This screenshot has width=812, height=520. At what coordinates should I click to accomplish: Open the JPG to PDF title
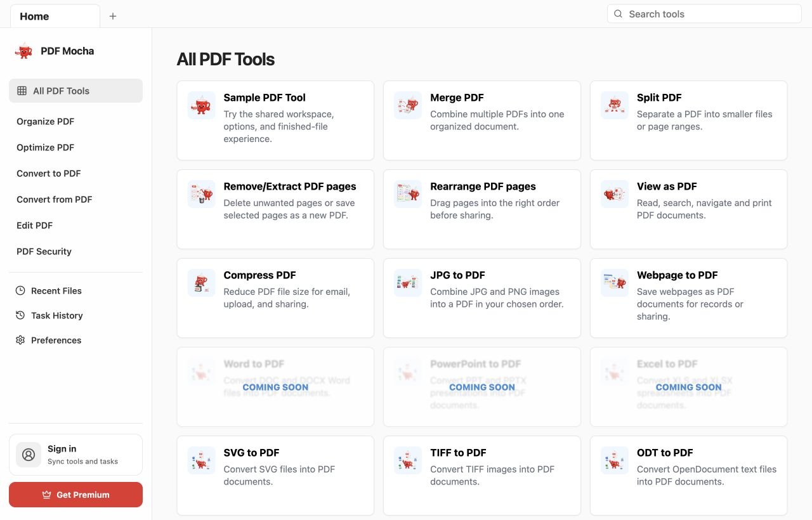[457, 275]
